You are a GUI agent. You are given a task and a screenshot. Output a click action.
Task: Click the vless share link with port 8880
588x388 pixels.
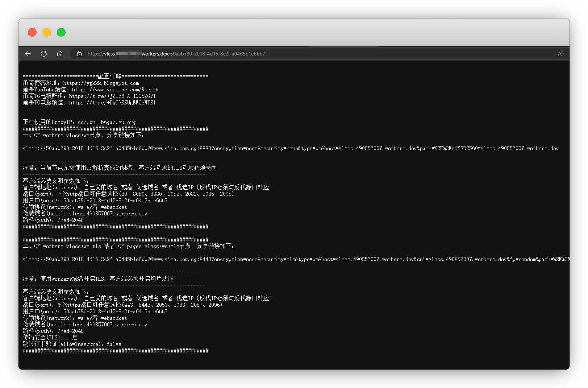pyautogui.click(x=291, y=148)
